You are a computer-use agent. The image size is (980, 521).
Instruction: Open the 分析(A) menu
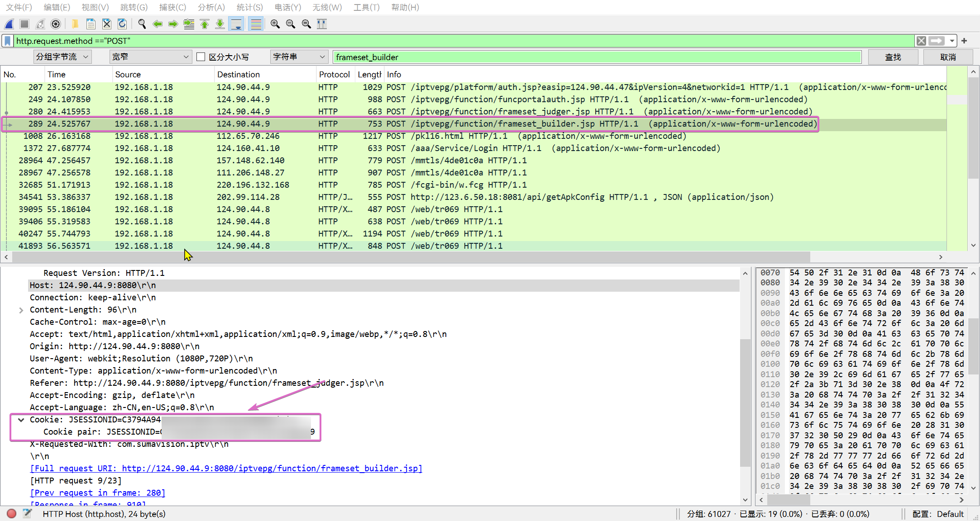[x=211, y=7]
